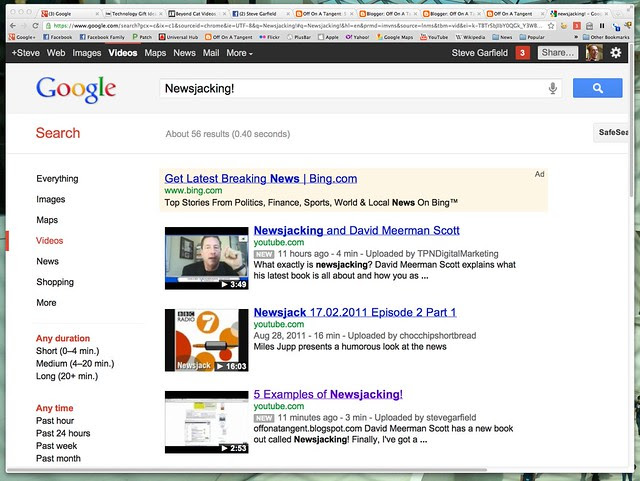Open Newsjacking and David Meerman Scott link
The width and height of the screenshot is (640, 481).
tap(356, 230)
